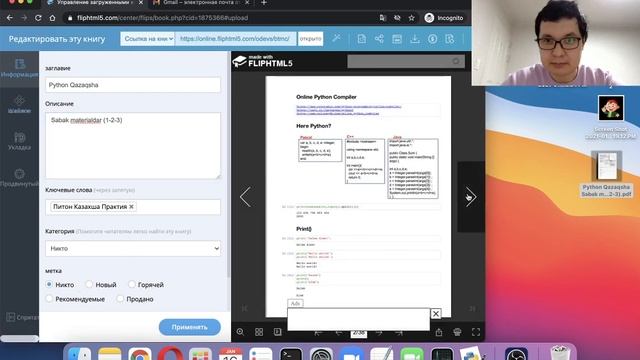Click Спрятать to collapse the sidebar
The height and width of the screenshot is (360, 640).
21,317
